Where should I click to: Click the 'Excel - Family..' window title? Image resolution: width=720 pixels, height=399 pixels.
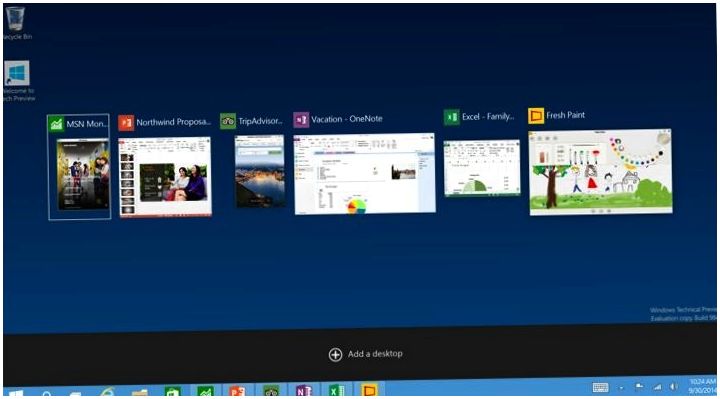point(488,117)
